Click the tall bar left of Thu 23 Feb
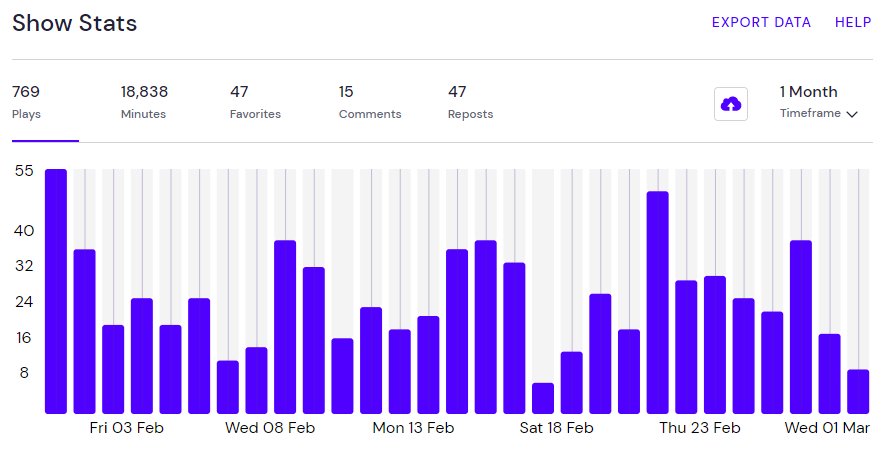 657,302
